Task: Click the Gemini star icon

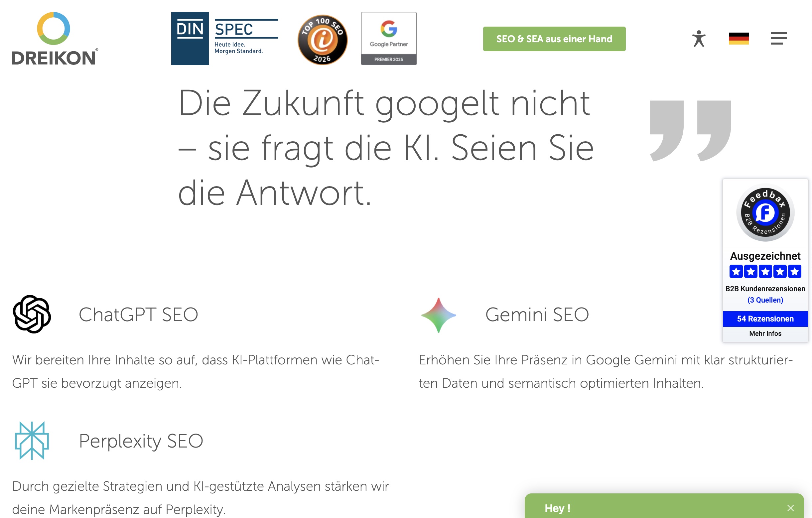Action: (438, 315)
